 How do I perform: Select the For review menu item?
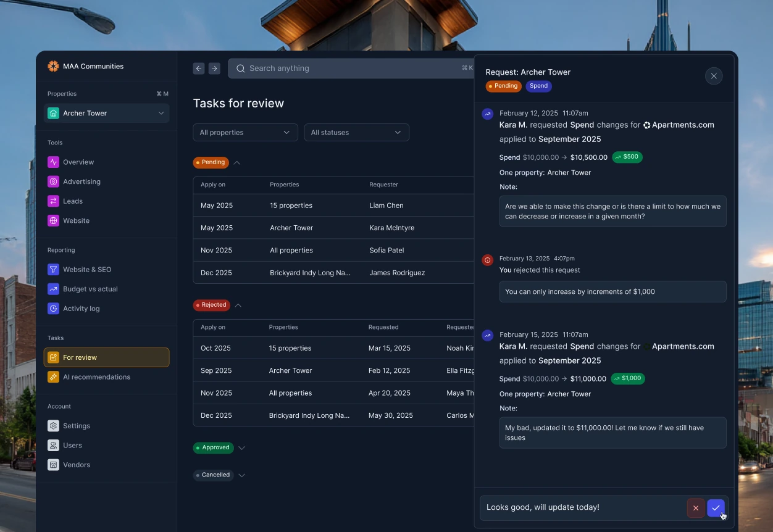[107, 357]
